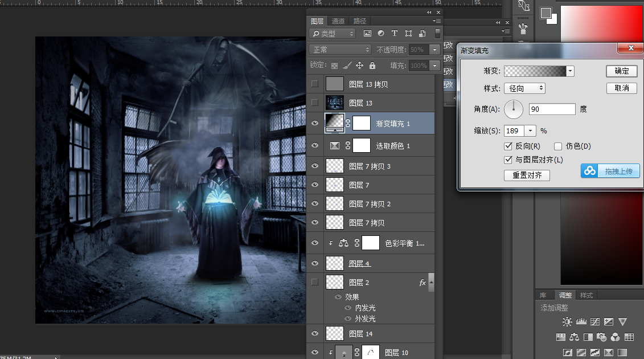Add a Color Balance adjustment from Adjustments panel
Screen dimensions: 644x359
point(574,337)
